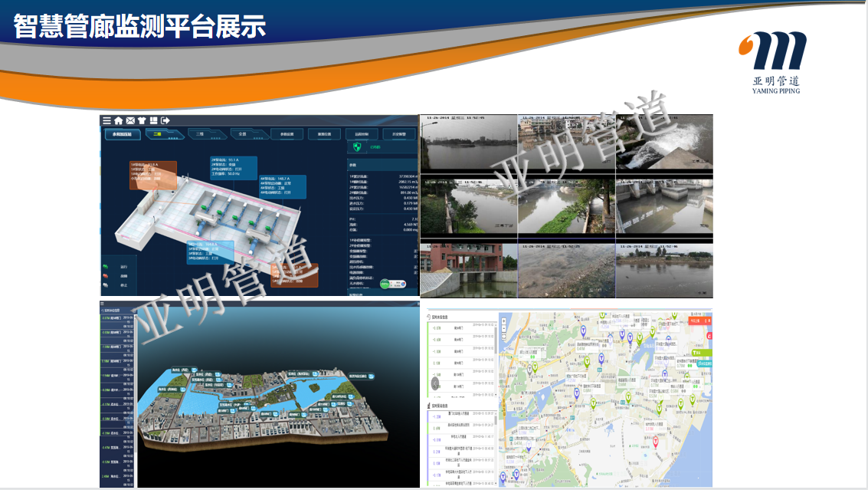This screenshot has width=868, height=490.
Task: Click the white stopped-status legend icon
Action: point(106,285)
